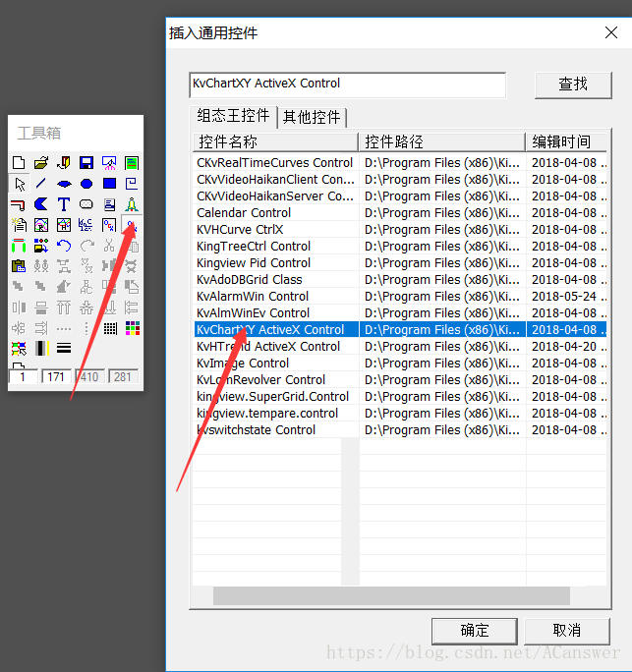Click the 确定 confirm button
Viewport: 632px width, 672px height.
click(x=474, y=631)
